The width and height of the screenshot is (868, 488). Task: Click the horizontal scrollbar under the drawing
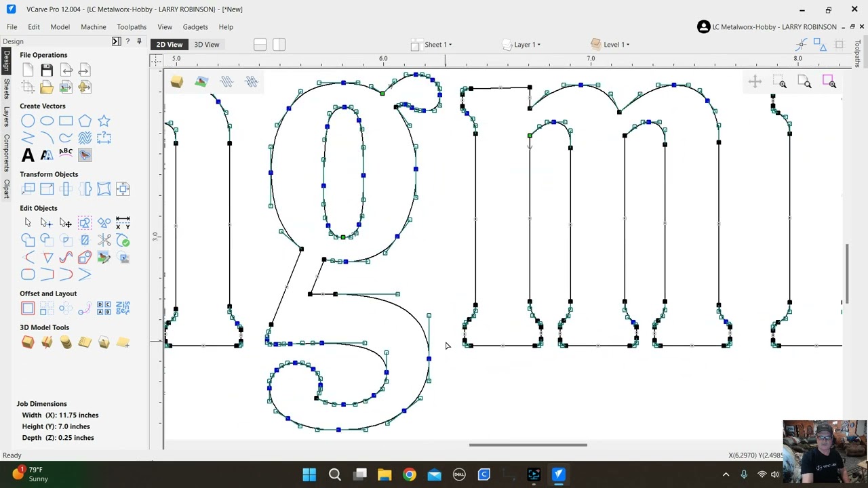click(528, 445)
